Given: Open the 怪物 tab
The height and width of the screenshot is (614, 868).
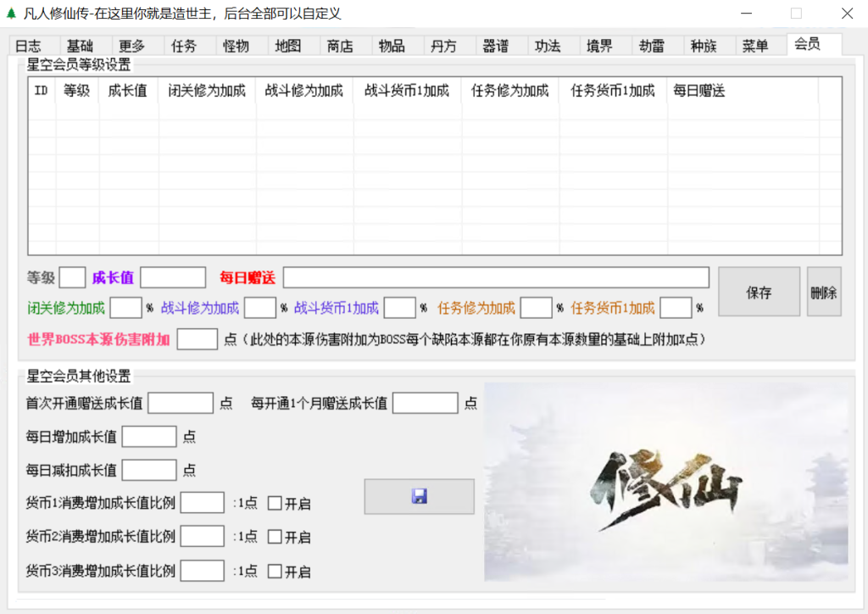Looking at the screenshot, I should (x=236, y=47).
